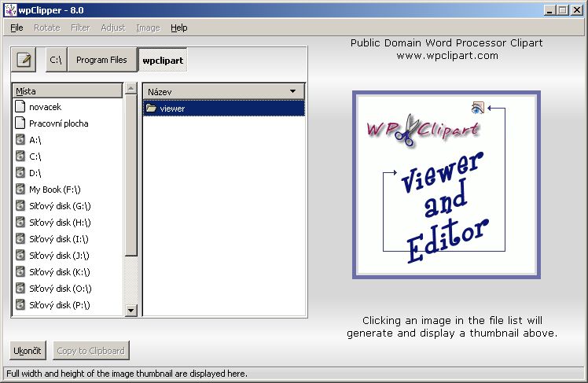Click the Síťový disk (H:\) drive icon
Viewport: 588px width, 383px height.
tap(20, 223)
